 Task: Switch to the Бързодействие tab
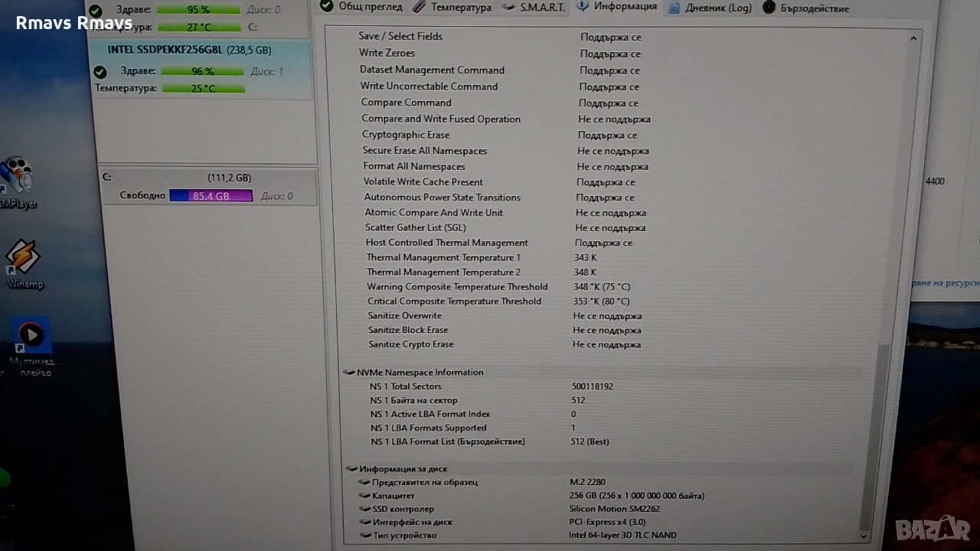point(806,8)
